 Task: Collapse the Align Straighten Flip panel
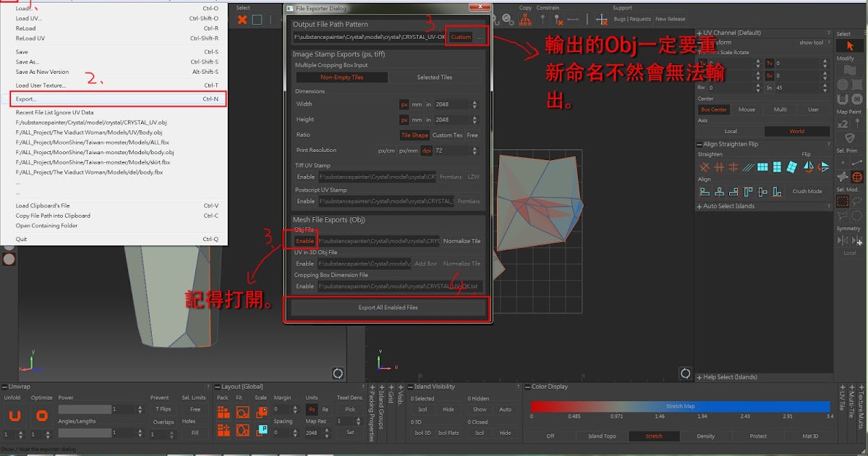pyautogui.click(x=699, y=144)
